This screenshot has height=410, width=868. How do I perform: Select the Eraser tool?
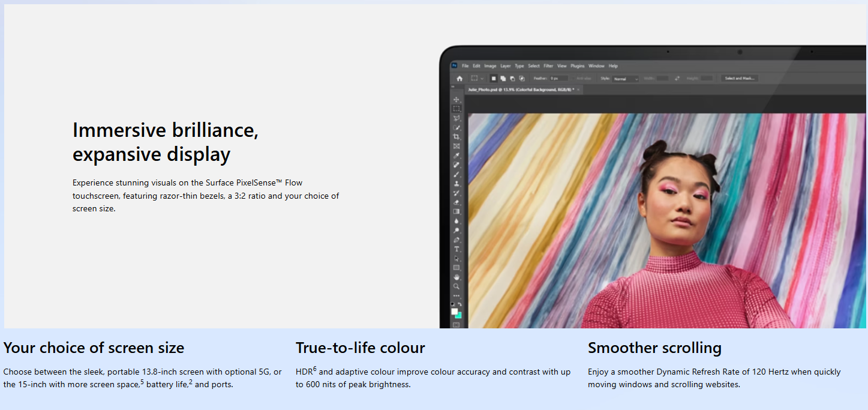point(456,202)
